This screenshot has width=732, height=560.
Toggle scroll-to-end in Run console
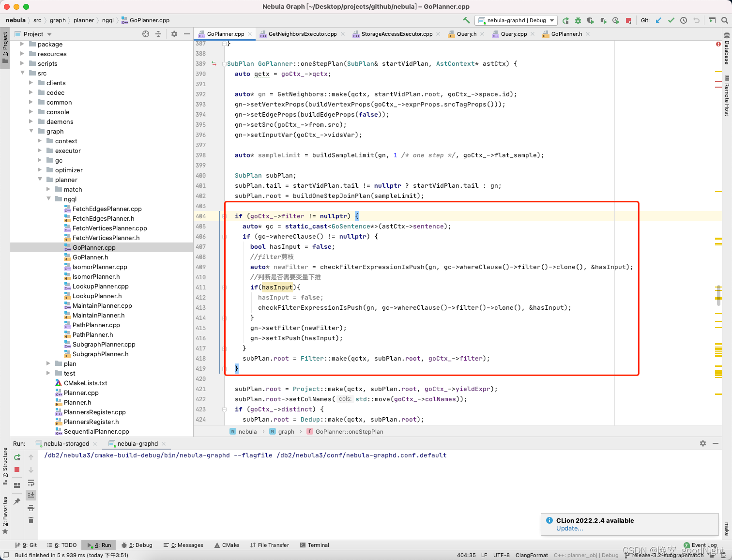click(31, 495)
